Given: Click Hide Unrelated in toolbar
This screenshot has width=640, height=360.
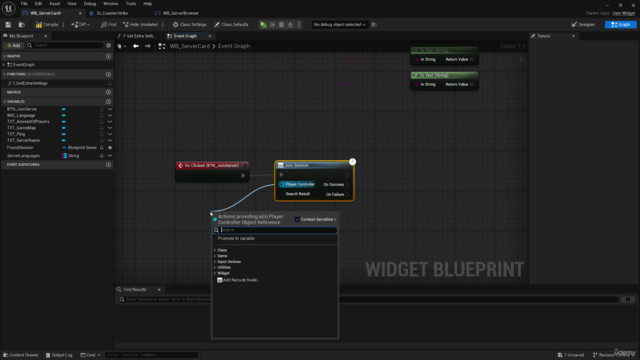Looking at the screenshot, I should [140, 24].
